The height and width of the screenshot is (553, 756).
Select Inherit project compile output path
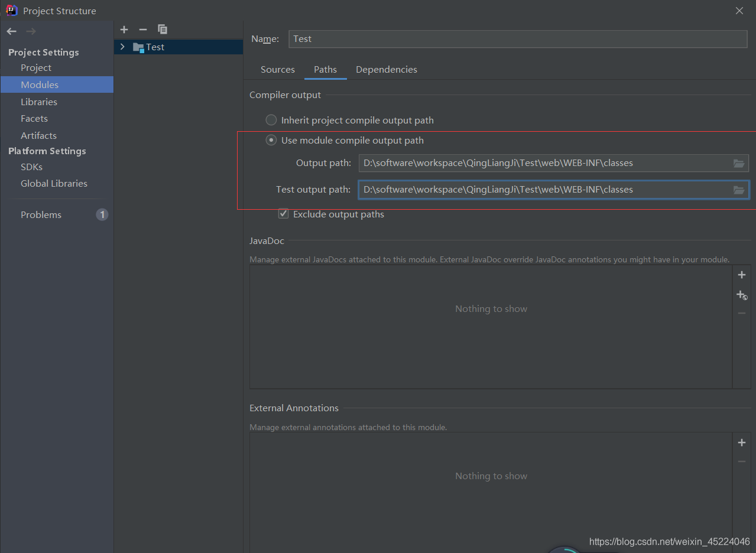point(271,120)
